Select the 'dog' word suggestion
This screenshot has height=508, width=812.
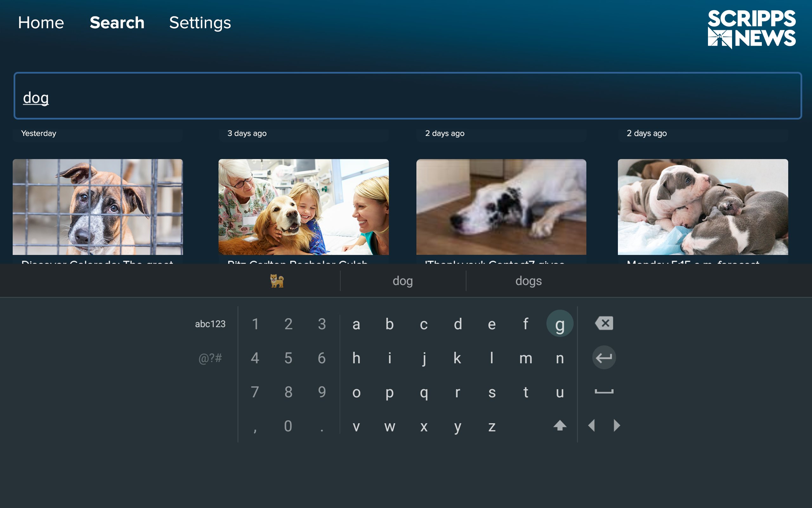tap(403, 281)
